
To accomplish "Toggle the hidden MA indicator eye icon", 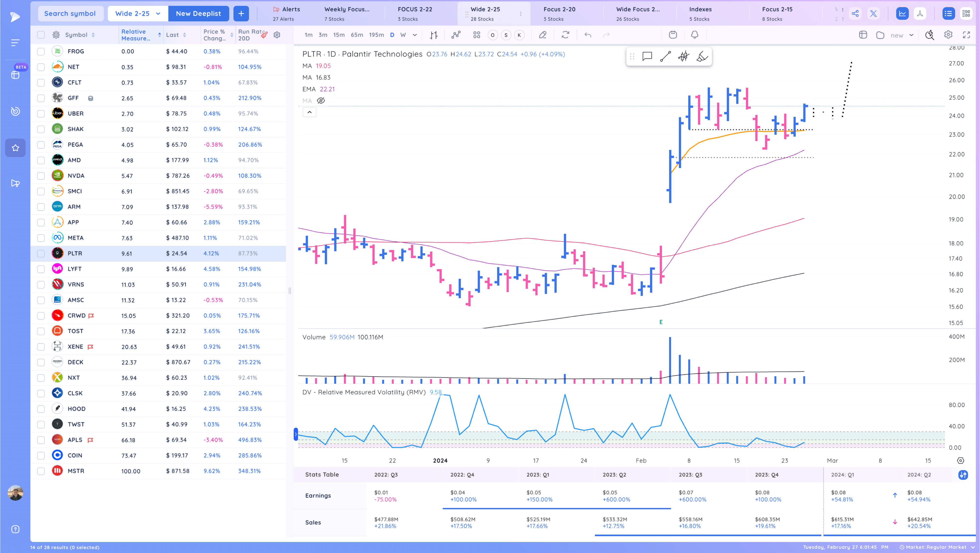I will (x=321, y=101).
